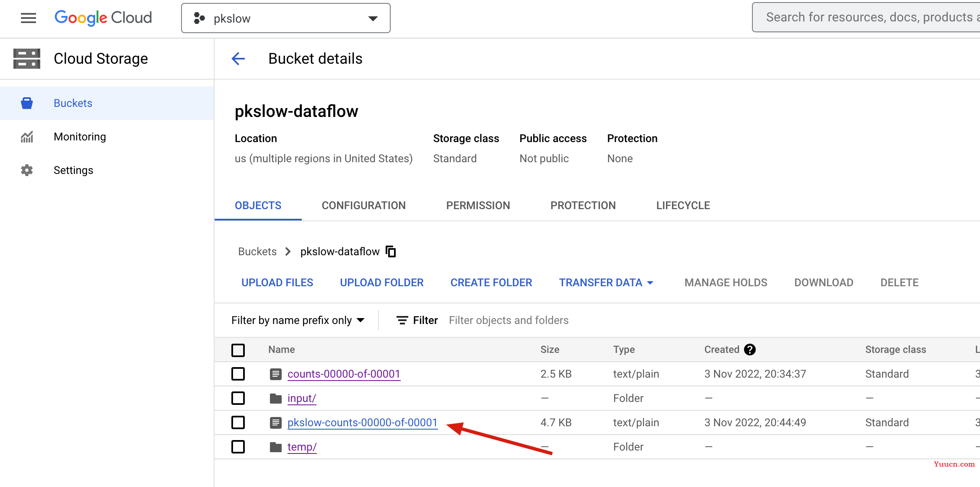The height and width of the screenshot is (487, 980).
Task: Click the 2.5 KB size cell
Action: pos(556,374)
